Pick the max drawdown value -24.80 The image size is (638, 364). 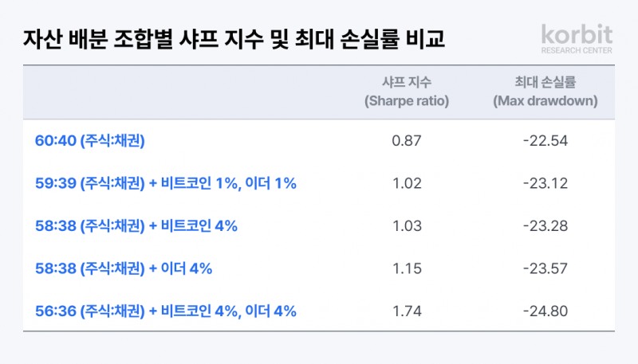pos(545,311)
